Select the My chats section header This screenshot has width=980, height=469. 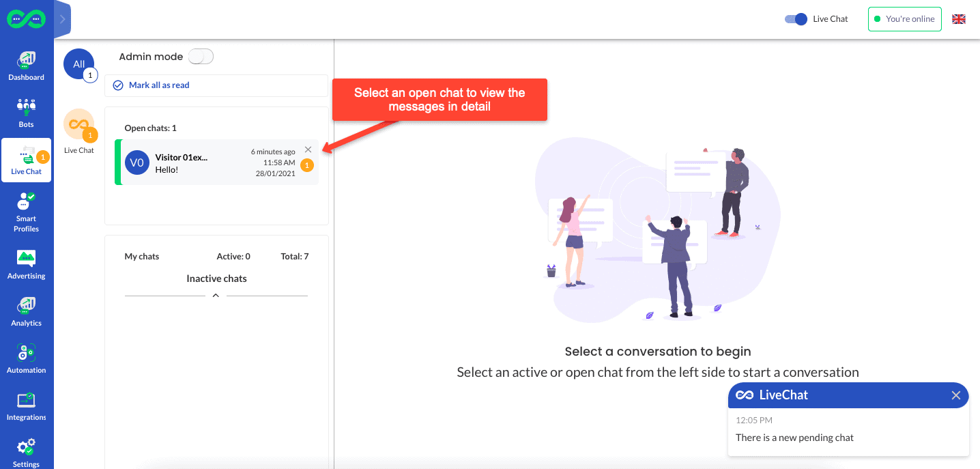click(141, 256)
